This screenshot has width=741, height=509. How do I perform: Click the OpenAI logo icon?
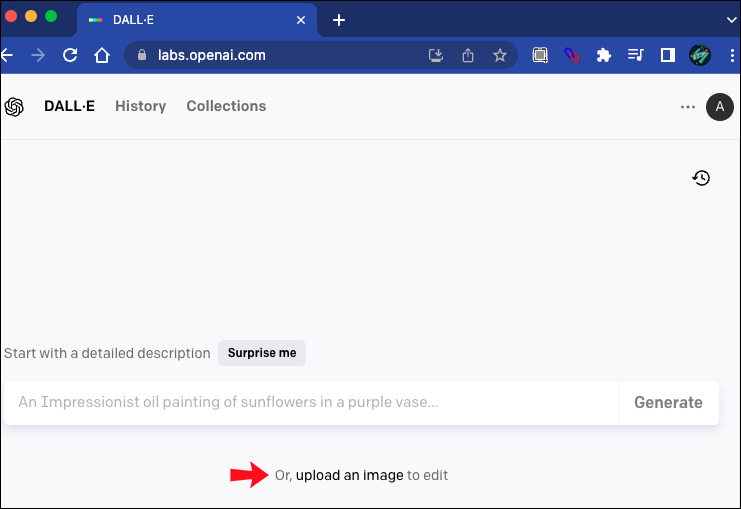click(x=14, y=107)
